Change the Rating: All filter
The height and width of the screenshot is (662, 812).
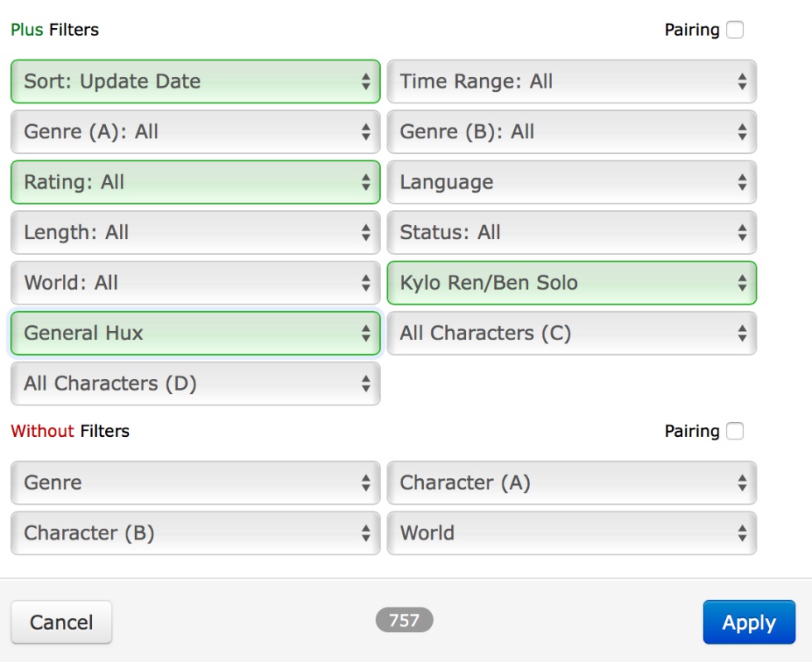pos(195,182)
